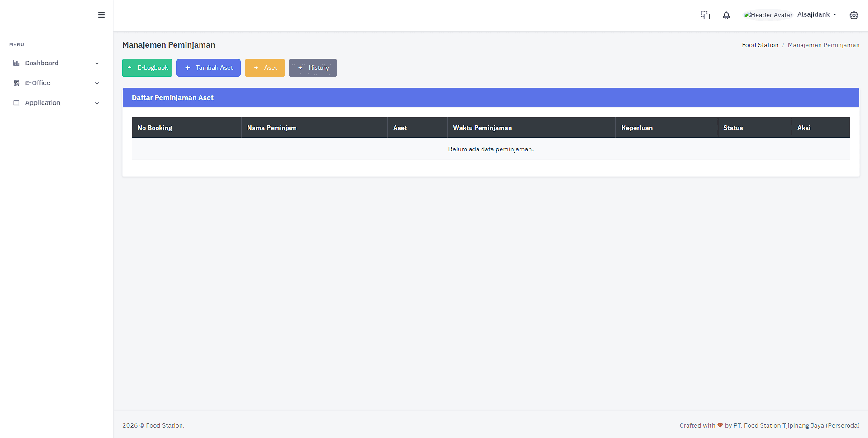Click Manajemen Peminjaman breadcrumb item
The width and height of the screenshot is (868, 438).
(824, 45)
